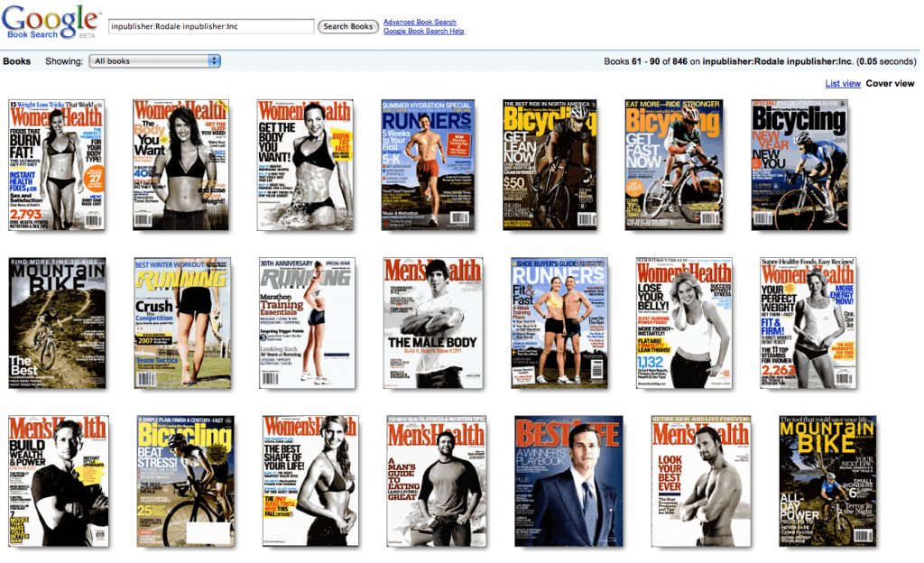The width and height of the screenshot is (924, 563).
Task: Open Best Life 'A Winner's Playbook' cover
Action: click(568, 481)
